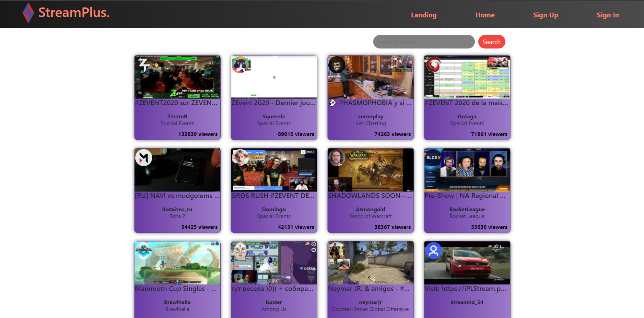Click the Brawlhalla channel avatar icon
The height and width of the screenshot is (318, 644).
[x=144, y=250]
